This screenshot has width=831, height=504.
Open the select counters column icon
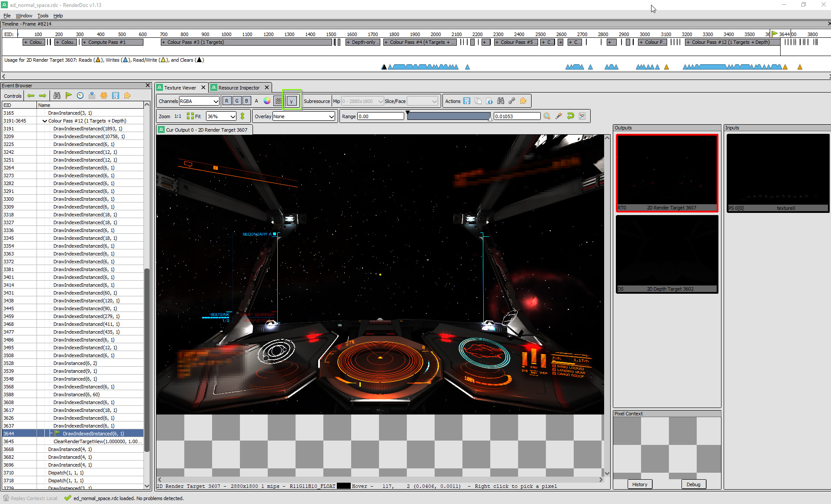[x=92, y=96]
